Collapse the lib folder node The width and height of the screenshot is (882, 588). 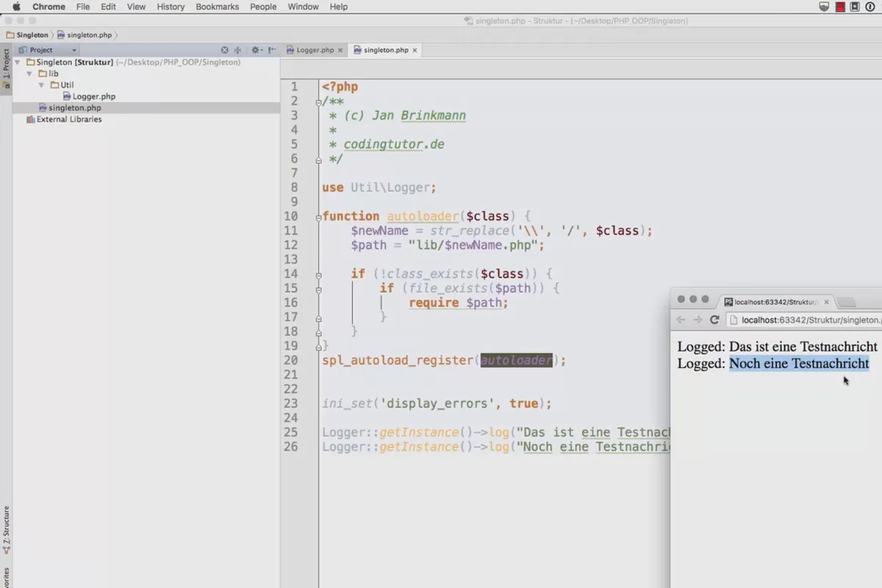29,73
